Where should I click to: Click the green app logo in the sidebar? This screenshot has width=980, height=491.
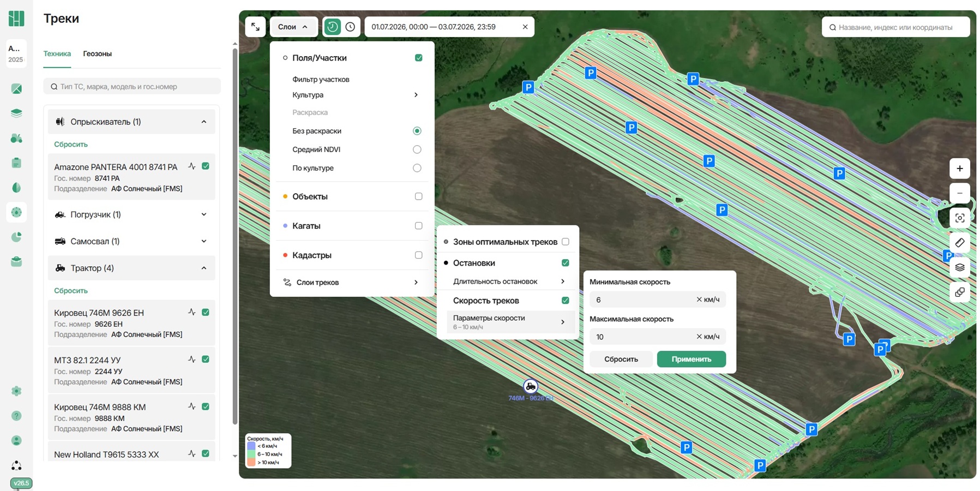[16, 18]
